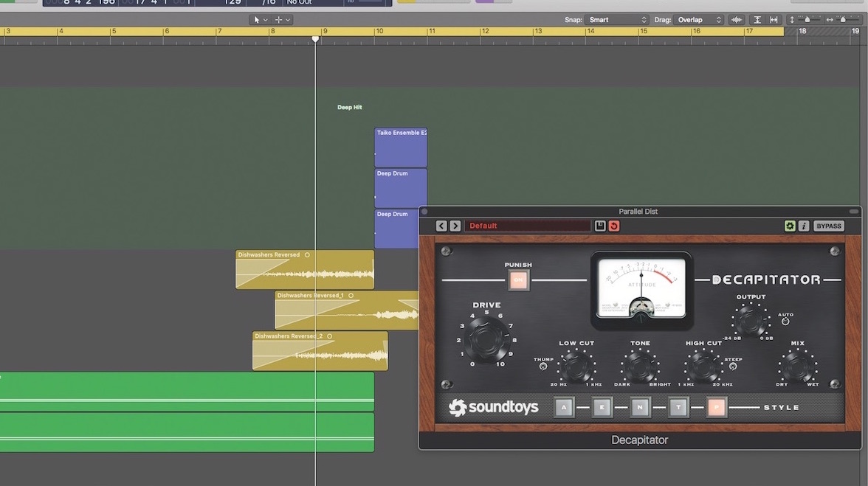Click bar 12 in the timeline ruler
This screenshot has width=868, height=486.
coord(485,32)
